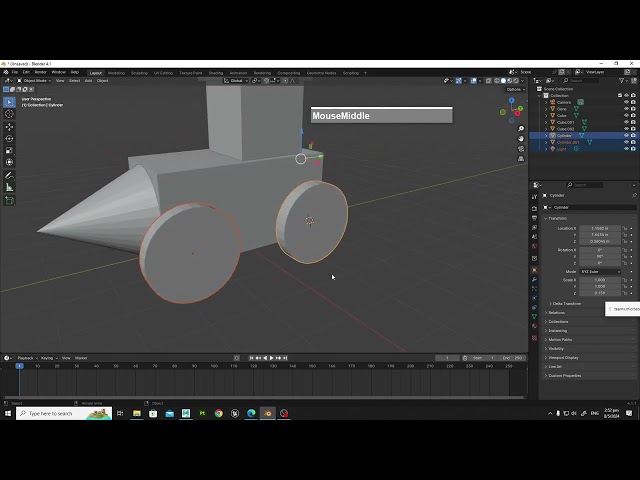The width and height of the screenshot is (640, 480).
Task: Expand the Camera tree row
Action: (x=546, y=102)
